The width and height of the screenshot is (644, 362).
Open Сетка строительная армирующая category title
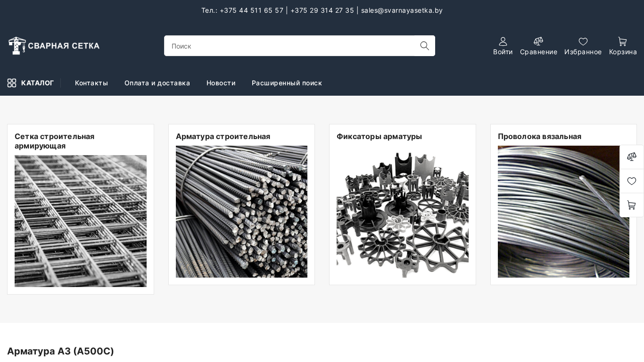pos(55,141)
